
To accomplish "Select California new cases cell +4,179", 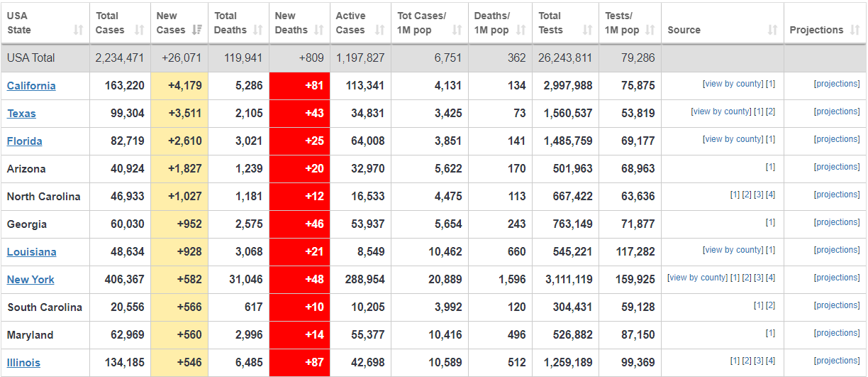I will click(x=179, y=86).
